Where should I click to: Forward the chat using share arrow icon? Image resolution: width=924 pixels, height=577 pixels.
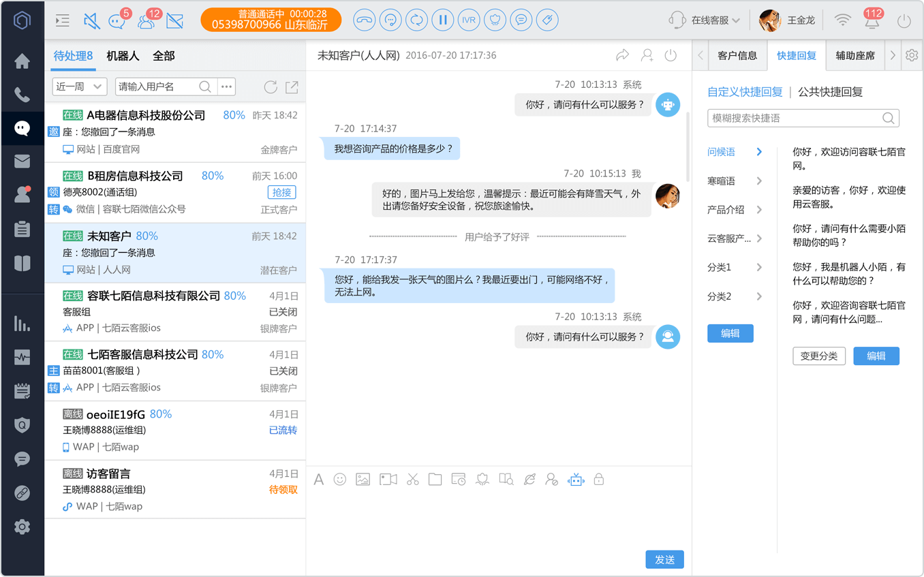(623, 55)
